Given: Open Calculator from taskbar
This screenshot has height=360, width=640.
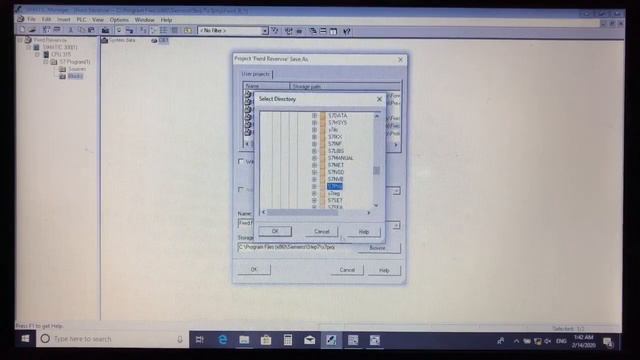Looking at the screenshot, I should (288, 340).
